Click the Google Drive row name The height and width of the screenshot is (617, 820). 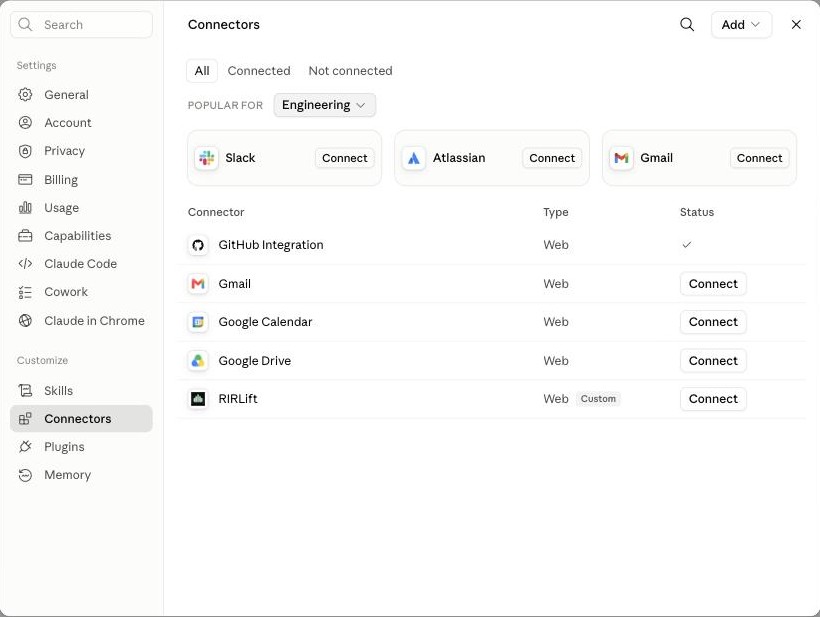[255, 361]
